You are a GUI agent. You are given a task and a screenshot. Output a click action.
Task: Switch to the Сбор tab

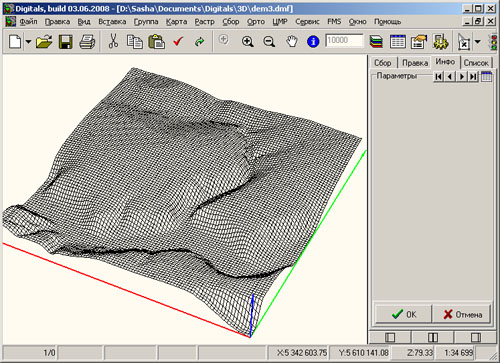click(x=382, y=63)
